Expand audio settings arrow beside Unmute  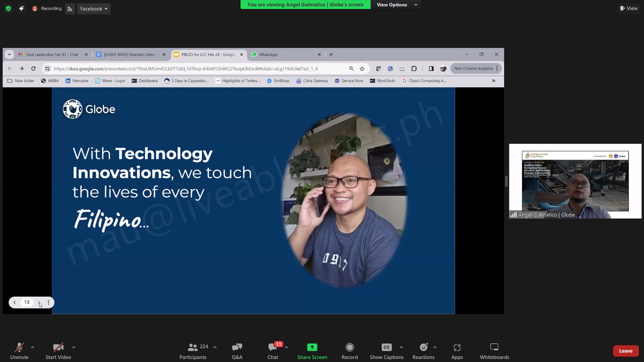33,347
